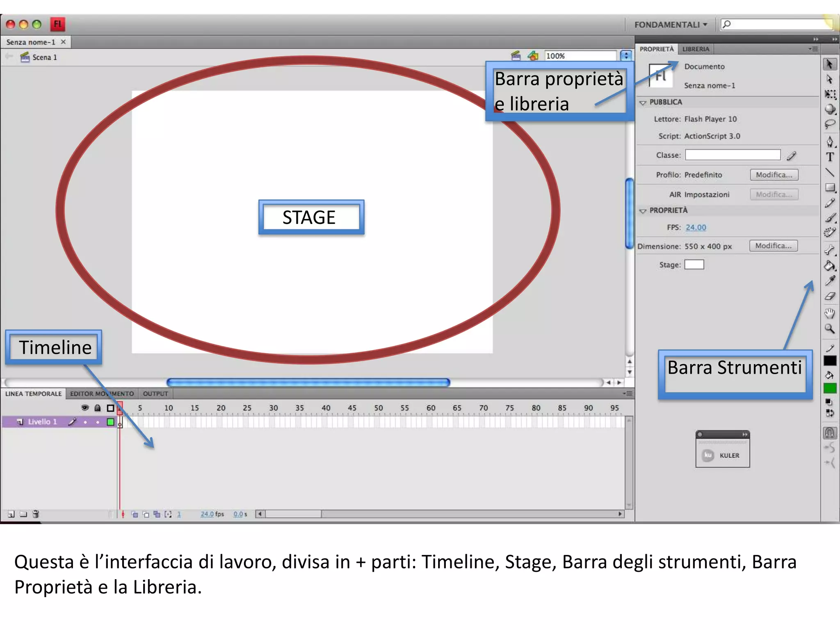This screenshot has width=840, height=630.
Task: Select the Pen tool
Action: pyautogui.click(x=830, y=142)
